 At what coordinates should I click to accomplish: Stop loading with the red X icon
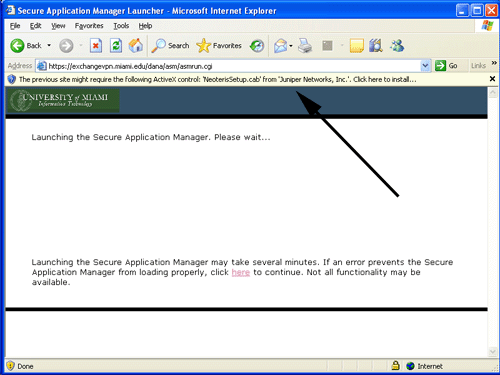point(96,46)
